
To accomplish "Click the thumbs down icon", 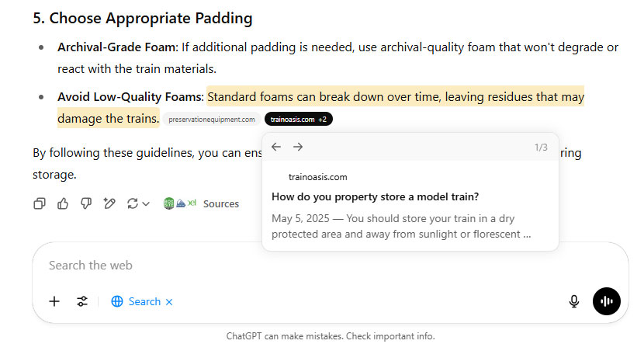I will 86,203.
